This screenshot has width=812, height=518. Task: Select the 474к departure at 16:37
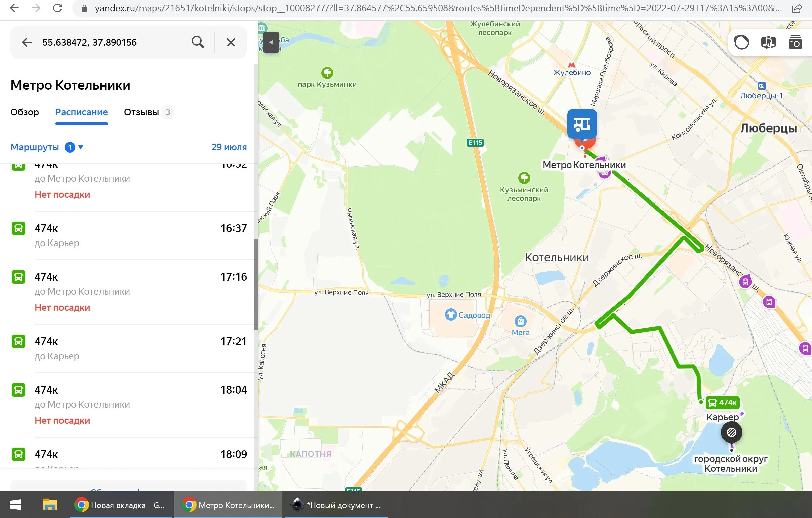[129, 235]
